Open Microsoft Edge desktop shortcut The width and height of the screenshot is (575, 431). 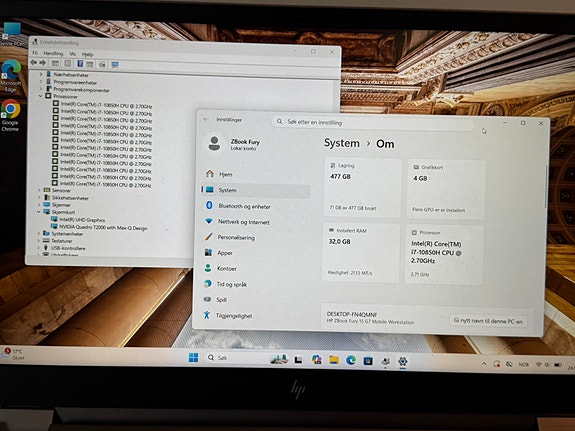[11, 76]
